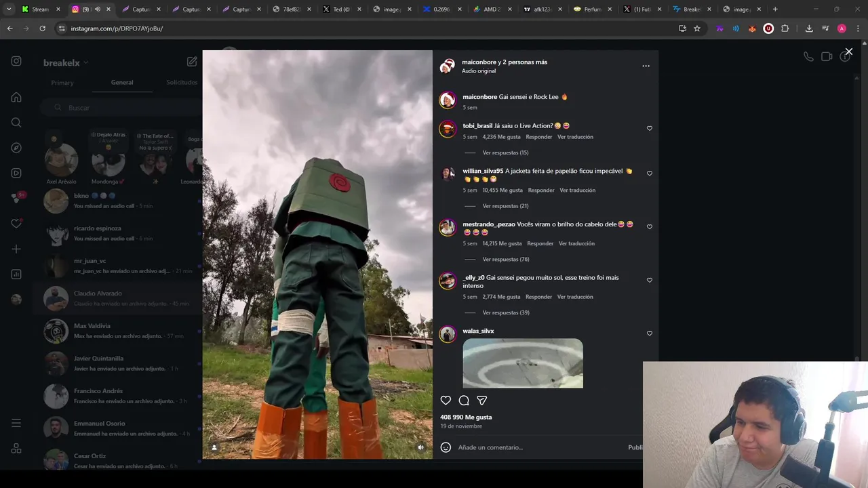Open a new browser tab with plus
Screen dimensions: 868x488
coord(775,9)
